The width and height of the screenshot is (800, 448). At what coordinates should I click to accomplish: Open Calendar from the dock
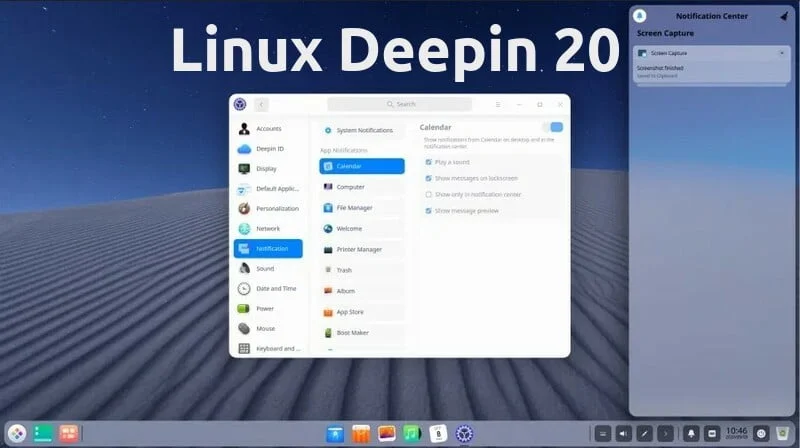[438, 434]
